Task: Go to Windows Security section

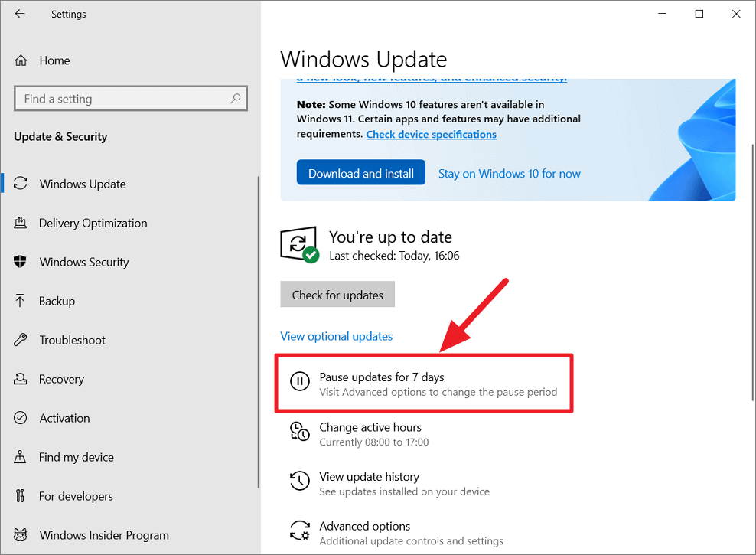Action: tap(84, 262)
